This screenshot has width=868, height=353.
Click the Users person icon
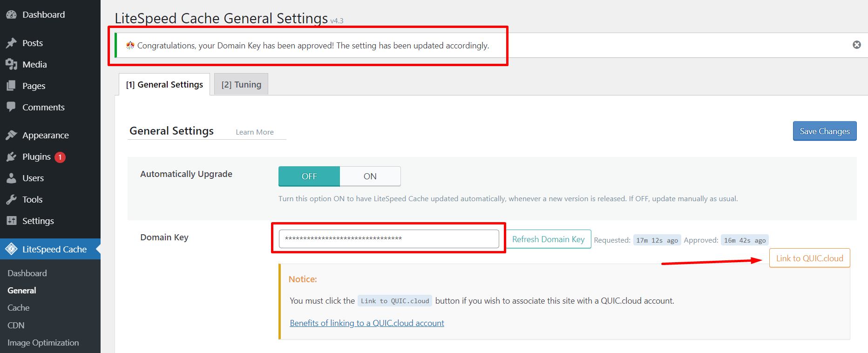point(11,178)
